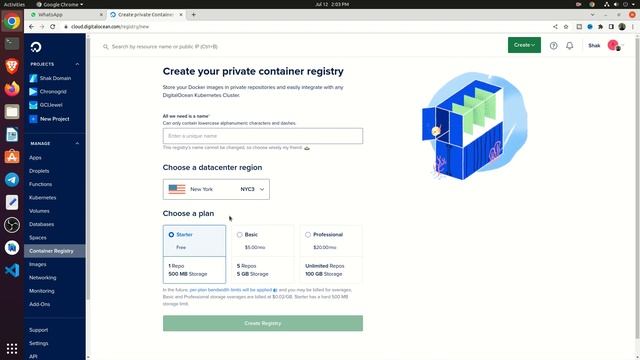
Task: Open Monitoring in the sidebar
Action: (42, 291)
